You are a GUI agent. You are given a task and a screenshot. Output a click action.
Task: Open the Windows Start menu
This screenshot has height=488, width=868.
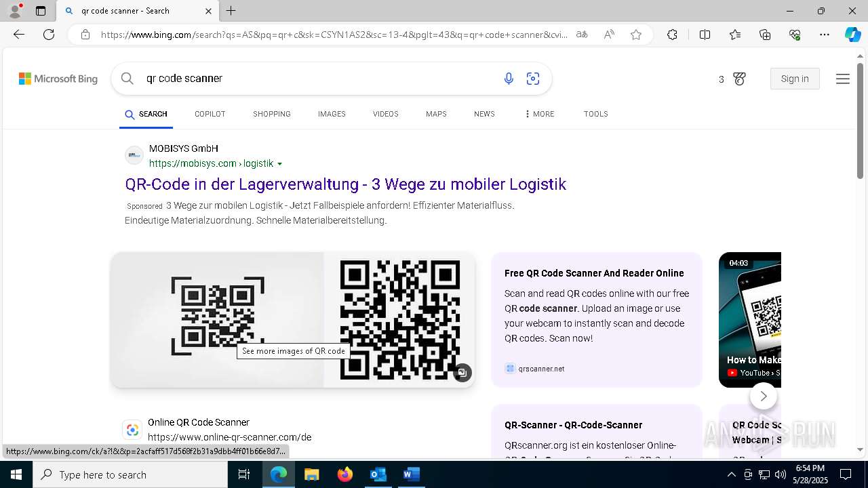(16, 474)
